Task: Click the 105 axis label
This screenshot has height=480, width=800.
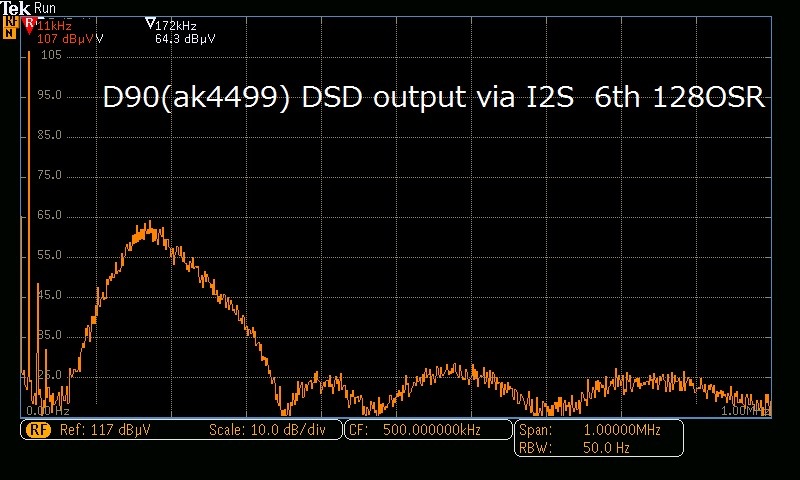Action: 51,55
